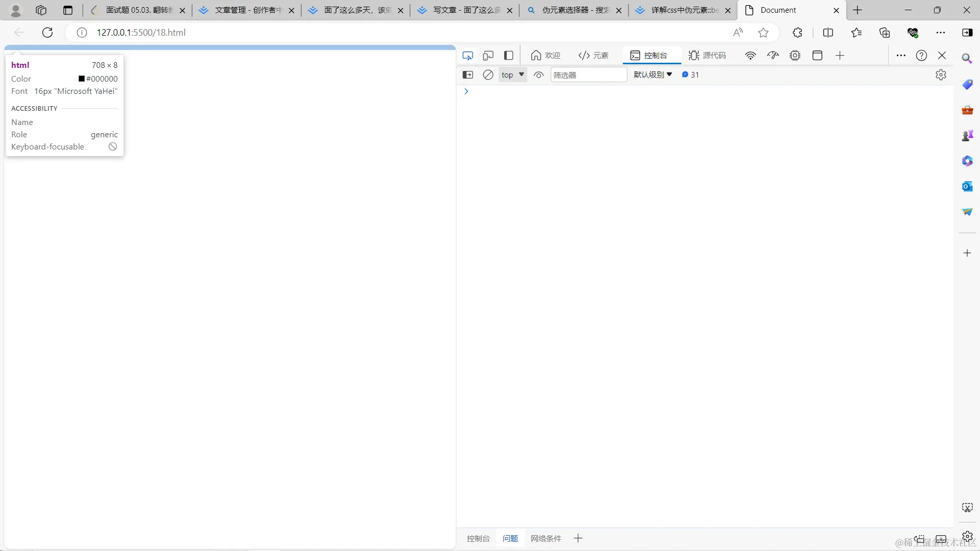Expand the top context dropdown
The image size is (980, 551).
[512, 75]
